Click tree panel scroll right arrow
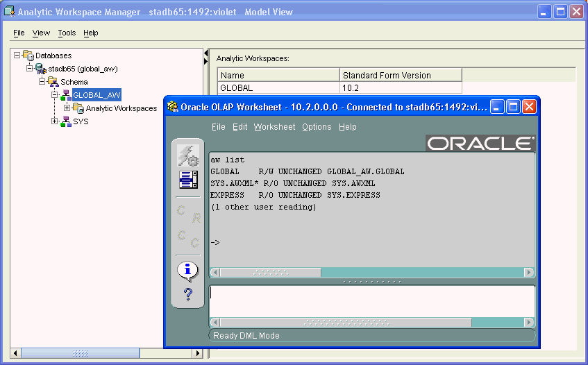The height and width of the screenshot is (365, 588). click(198, 353)
